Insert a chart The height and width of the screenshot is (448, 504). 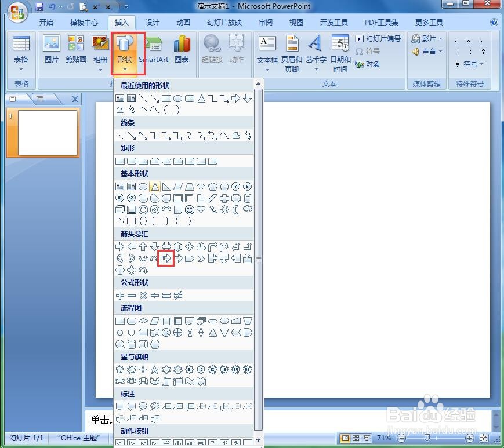click(182, 49)
